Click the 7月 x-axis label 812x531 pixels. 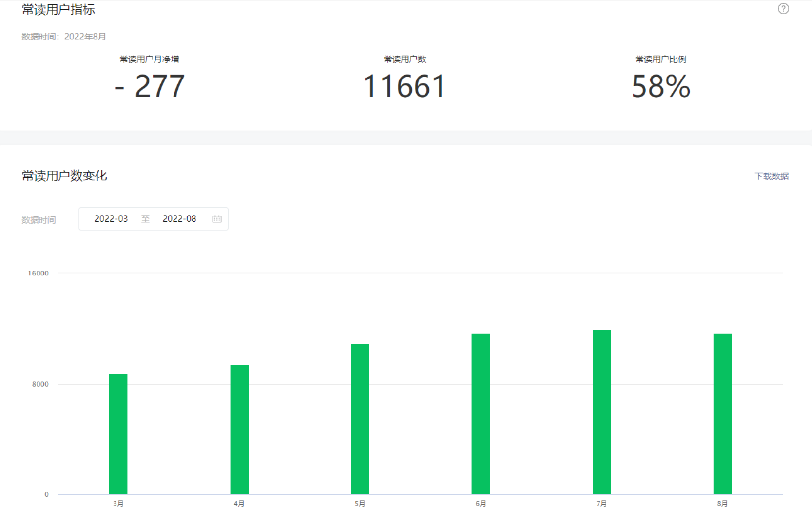[x=602, y=504]
